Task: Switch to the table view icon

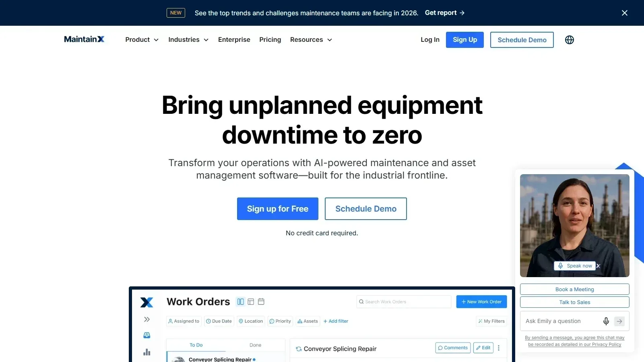Action: pos(251,302)
